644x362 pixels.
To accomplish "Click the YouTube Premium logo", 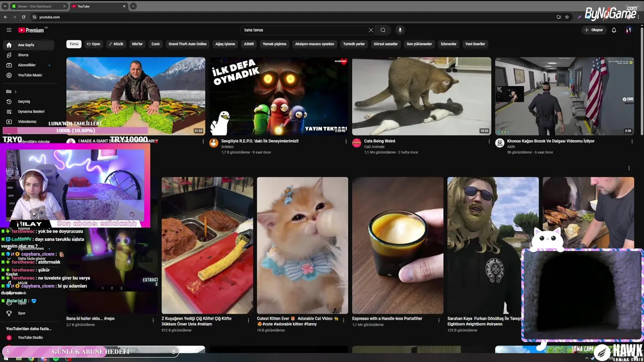I will pos(31,30).
